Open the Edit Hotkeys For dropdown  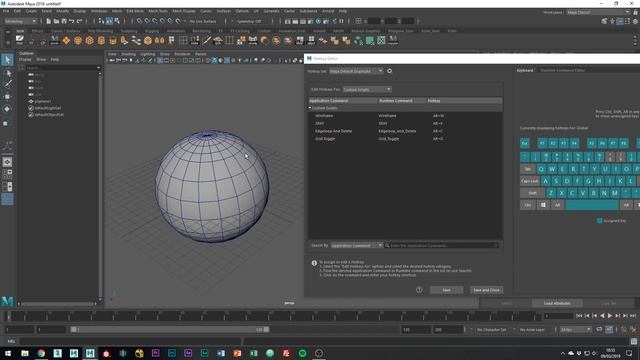click(367, 89)
